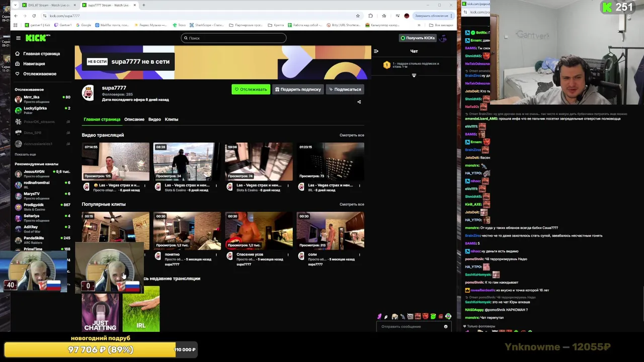Open options menu for the 59:06 video
The height and width of the screenshot is (362, 644).
(288, 186)
